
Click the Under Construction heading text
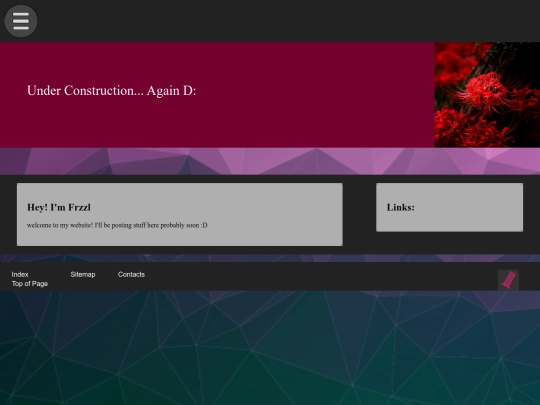[x=112, y=91]
